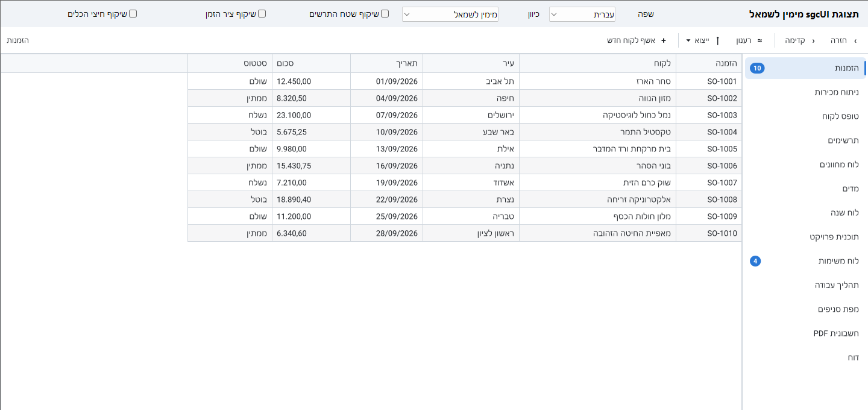Select order cell SO-1006
The image size is (868, 410).
[x=709, y=166]
